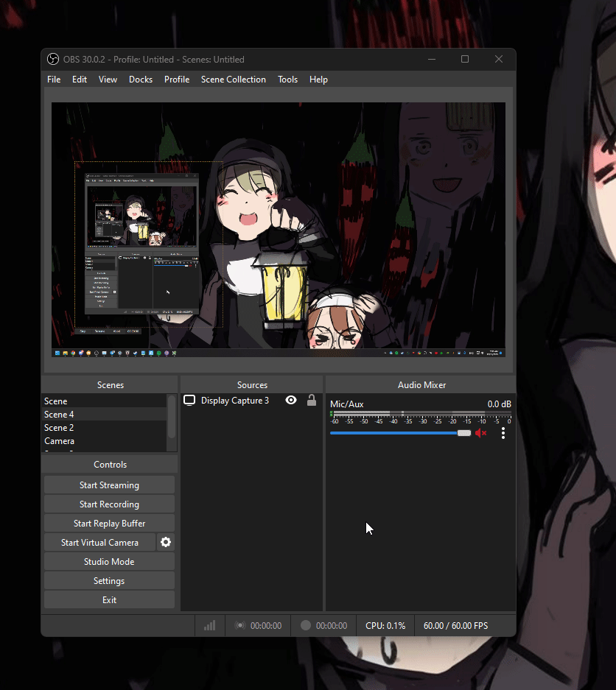Image resolution: width=616 pixels, height=690 pixels.
Task: Open the Scene Collection menu
Action: [234, 80]
